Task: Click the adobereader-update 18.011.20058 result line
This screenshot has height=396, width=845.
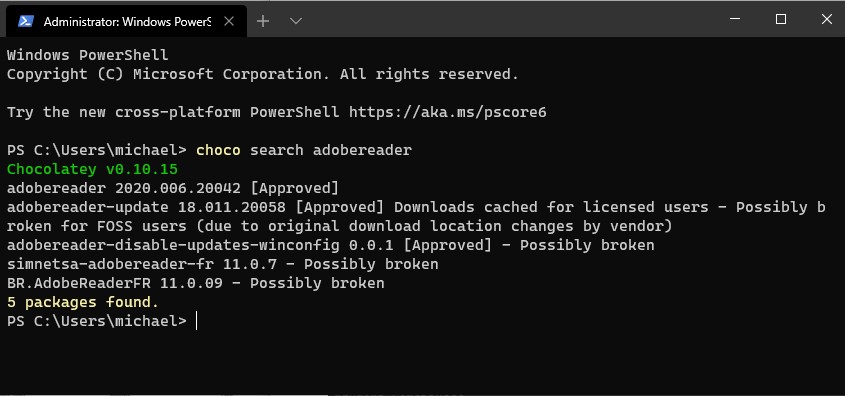Action: [416, 217]
